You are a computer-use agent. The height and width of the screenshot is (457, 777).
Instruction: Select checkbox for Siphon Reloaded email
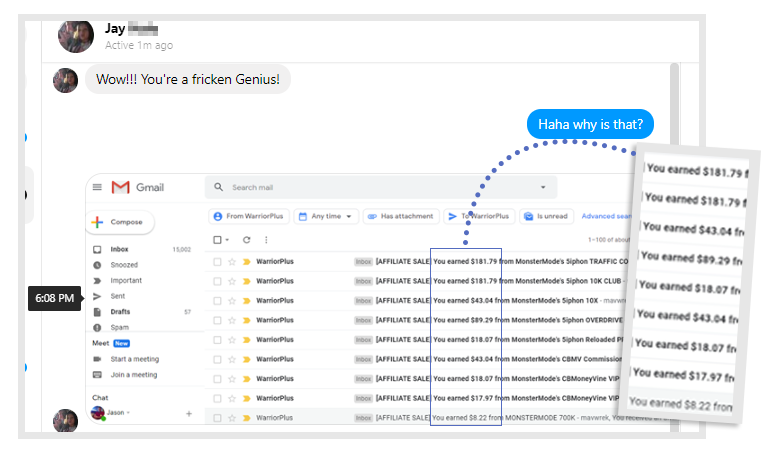217,340
